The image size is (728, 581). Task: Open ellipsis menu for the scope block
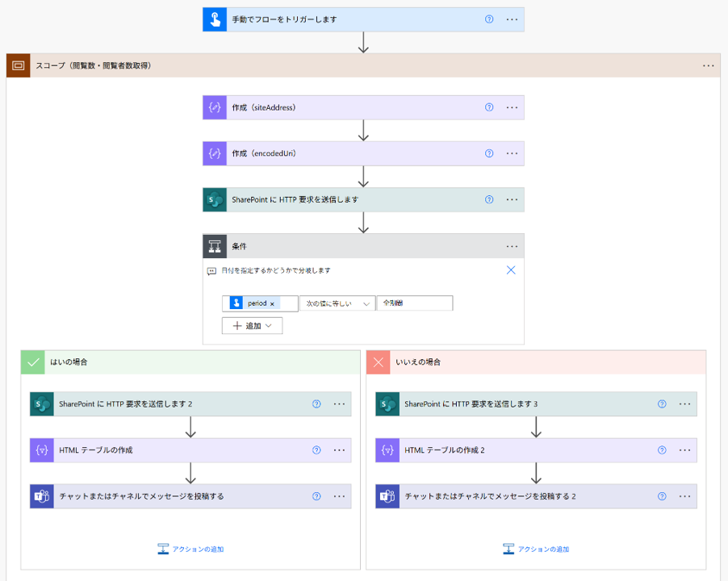(x=708, y=65)
